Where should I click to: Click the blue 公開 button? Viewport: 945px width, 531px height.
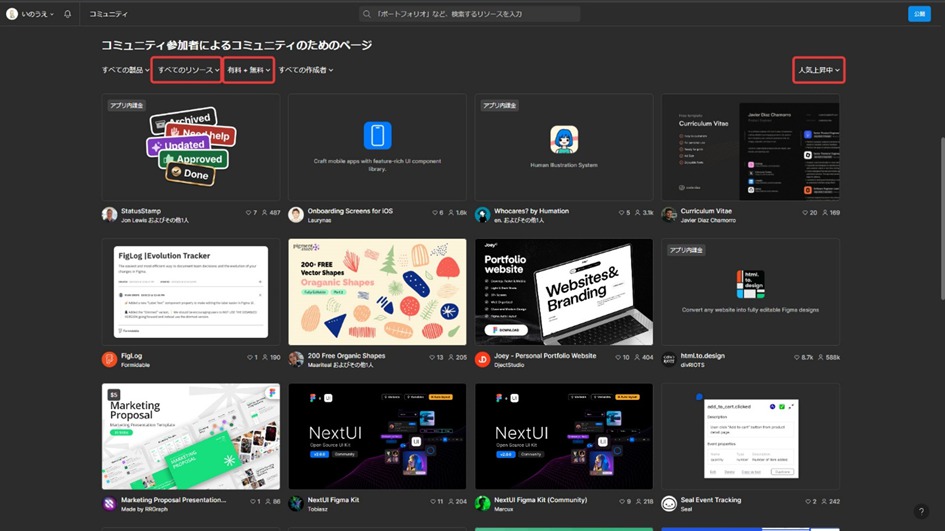pos(919,14)
